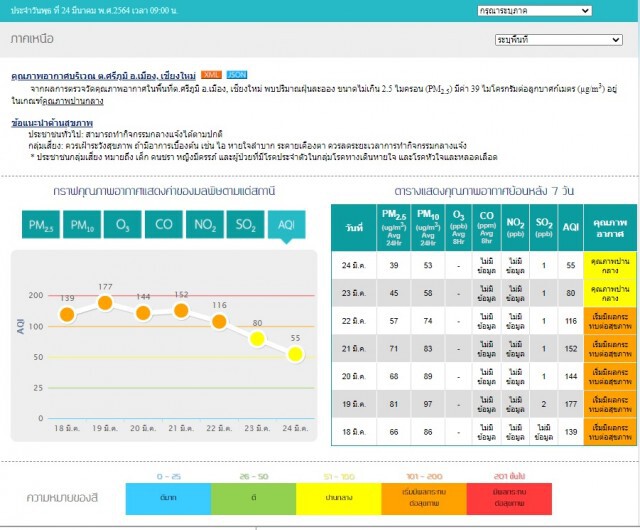Click the yellow 51-100 legend swatch
The height and width of the screenshot is (530, 640).
[339, 499]
